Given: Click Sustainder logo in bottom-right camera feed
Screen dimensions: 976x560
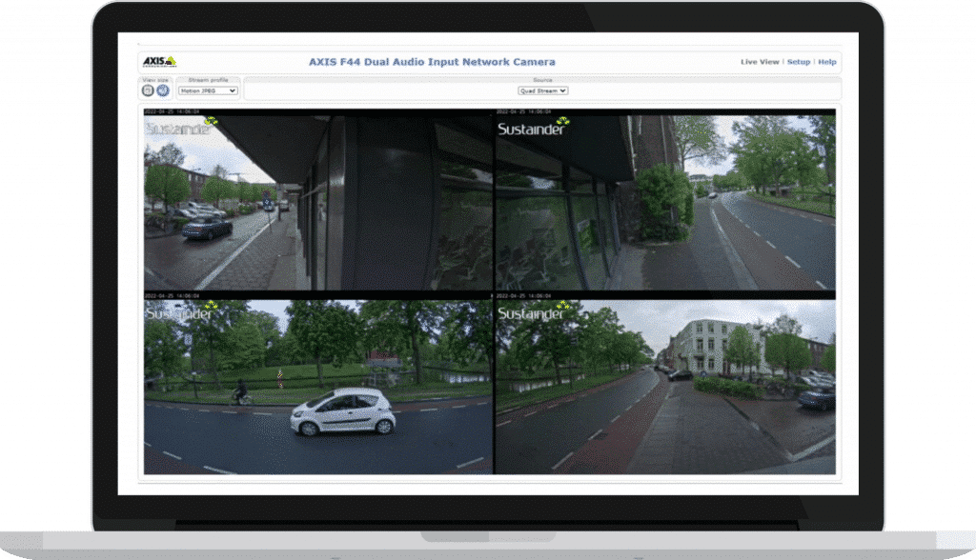Looking at the screenshot, I should (533, 313).
